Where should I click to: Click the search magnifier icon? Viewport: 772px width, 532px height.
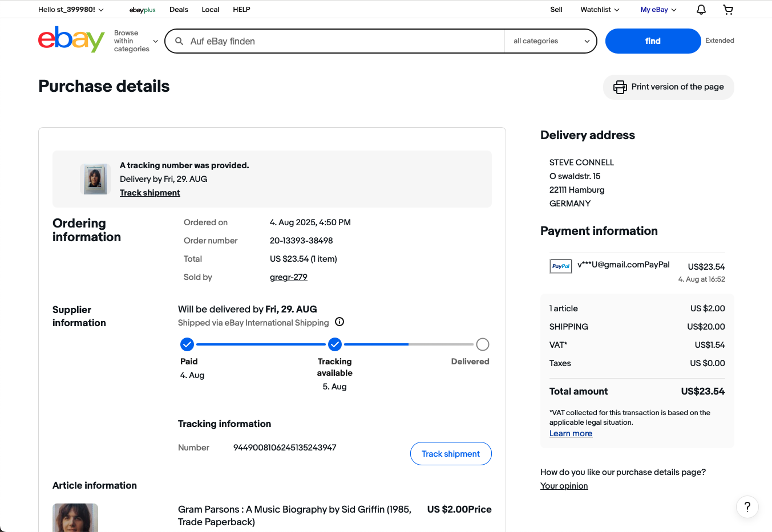179,41
